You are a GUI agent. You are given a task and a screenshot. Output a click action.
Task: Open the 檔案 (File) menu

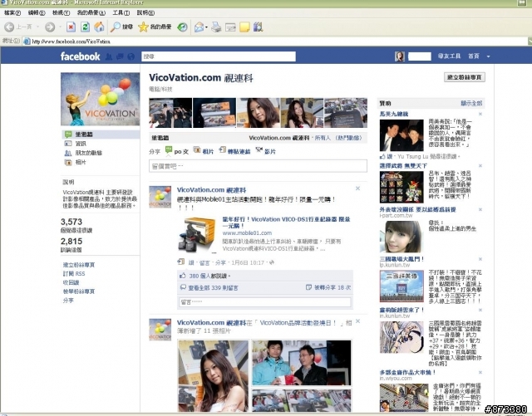(x=12, y=13)
